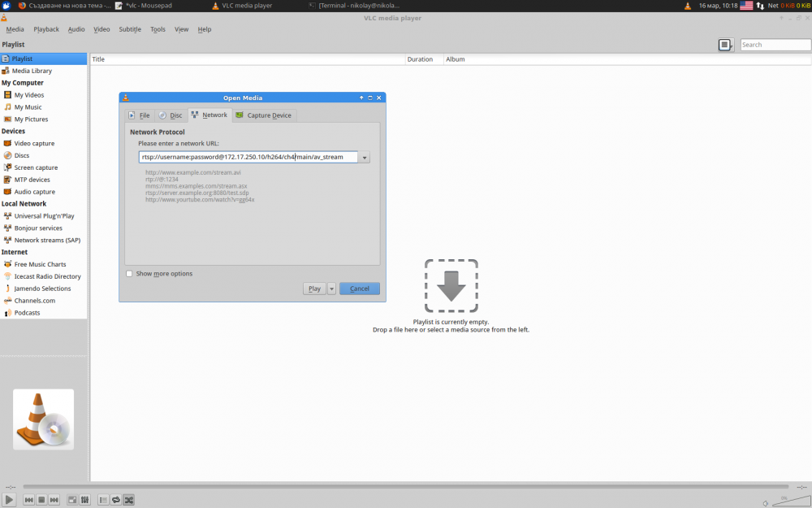This screenshot has height=508, width=812.
Task: Enable Show more options
Action: (129, 274)
